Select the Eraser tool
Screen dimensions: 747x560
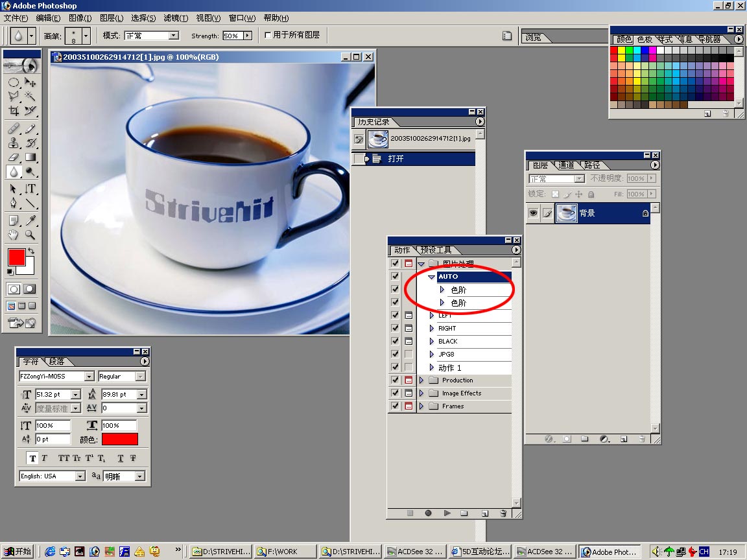(14, 157)
